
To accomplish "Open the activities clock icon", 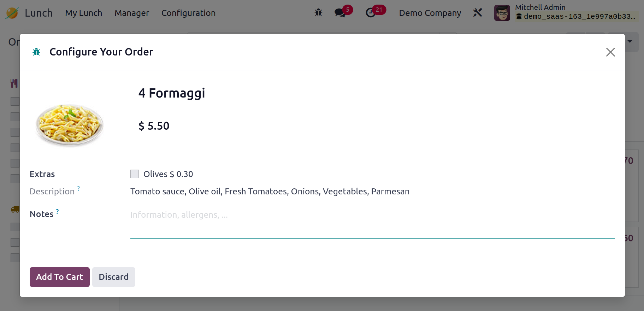I will [x=370, y=13].
